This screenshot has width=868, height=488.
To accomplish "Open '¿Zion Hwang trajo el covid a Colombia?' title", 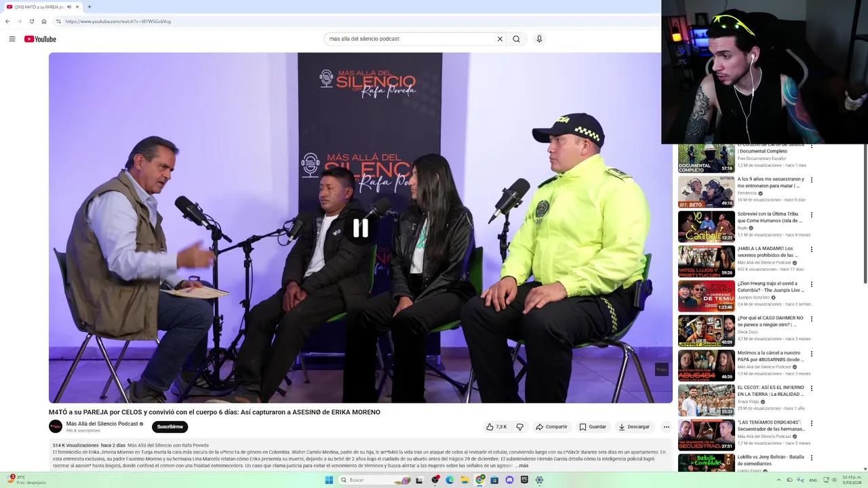I will click(770, 287).
